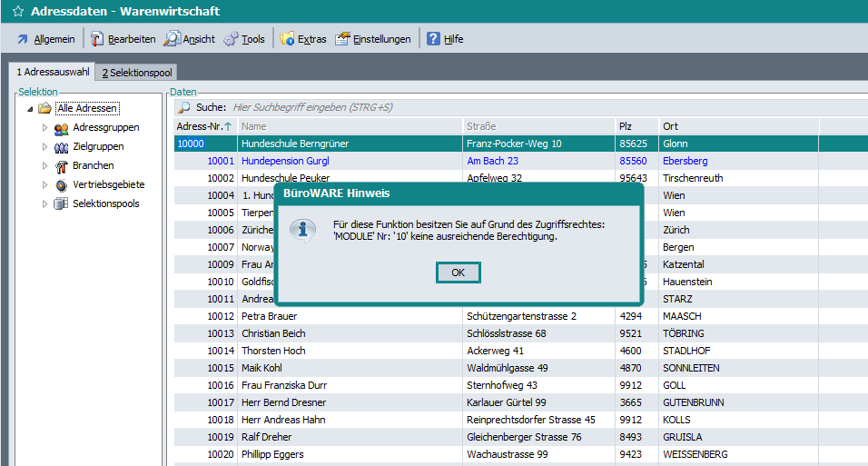Select Selektionspools in the selection tree
The height and width of the screenshot is (466, 868).
click(105, 203)
